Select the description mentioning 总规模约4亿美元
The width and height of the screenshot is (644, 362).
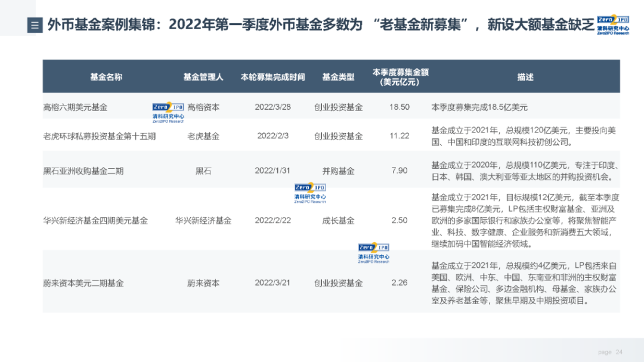tap(524, 283)
